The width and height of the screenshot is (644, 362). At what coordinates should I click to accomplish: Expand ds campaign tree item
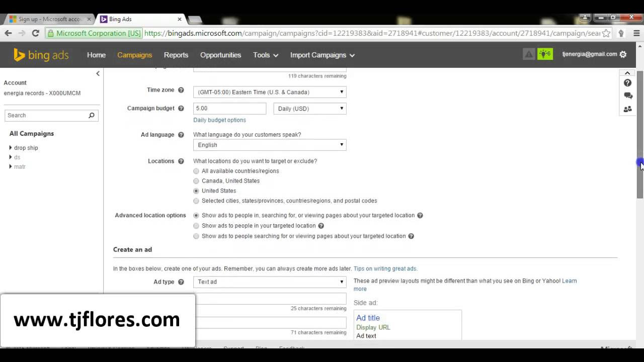click(x=11, y=157)
